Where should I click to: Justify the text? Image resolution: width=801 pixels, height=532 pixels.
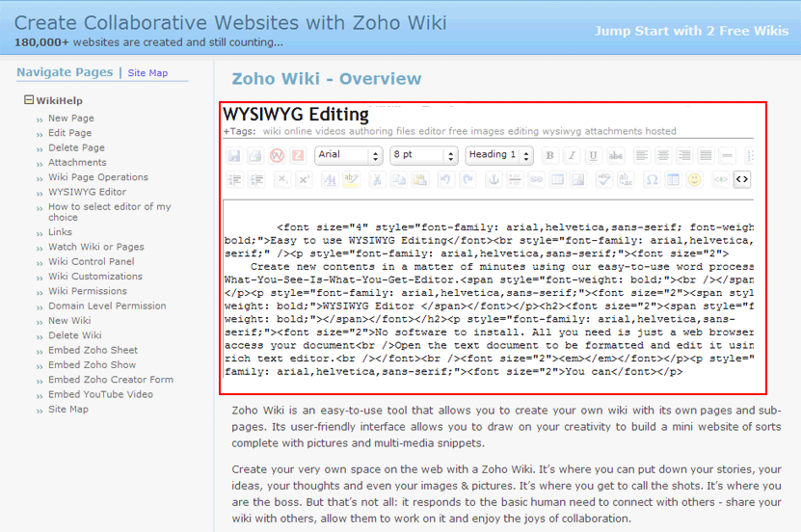point(706,155)
